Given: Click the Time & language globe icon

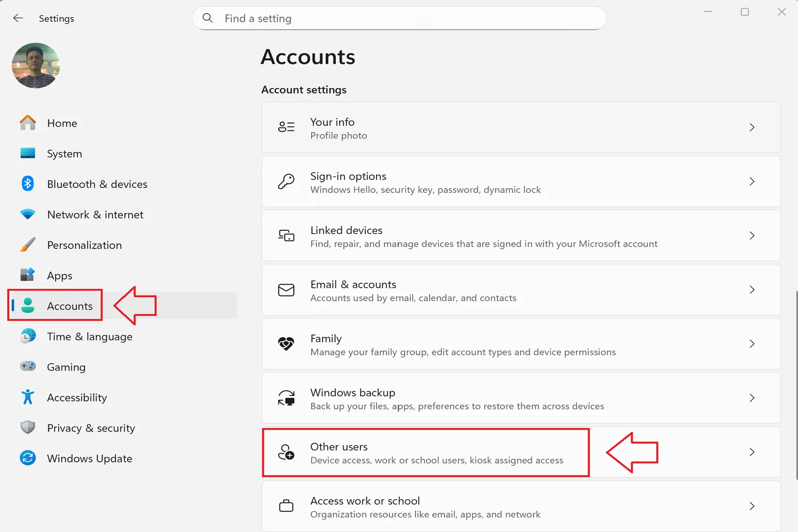Looking at the screenshot, I should [28, 336].
